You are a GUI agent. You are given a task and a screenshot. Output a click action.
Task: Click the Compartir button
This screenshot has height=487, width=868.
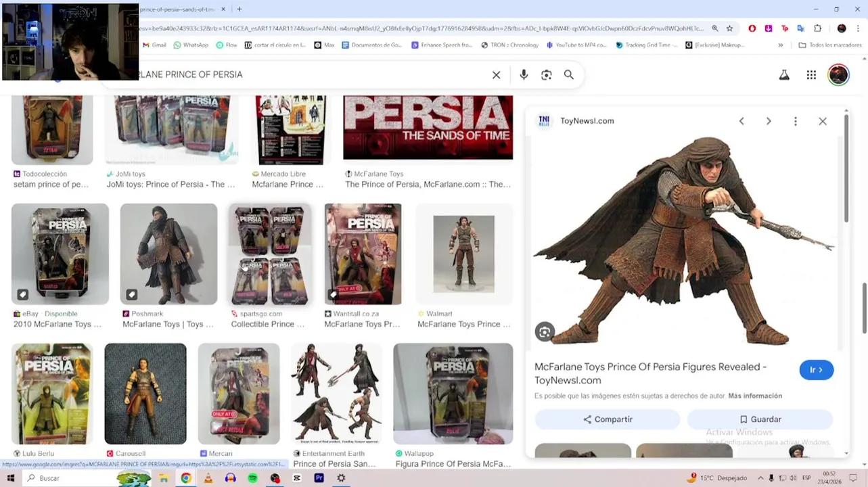(607, 419)
